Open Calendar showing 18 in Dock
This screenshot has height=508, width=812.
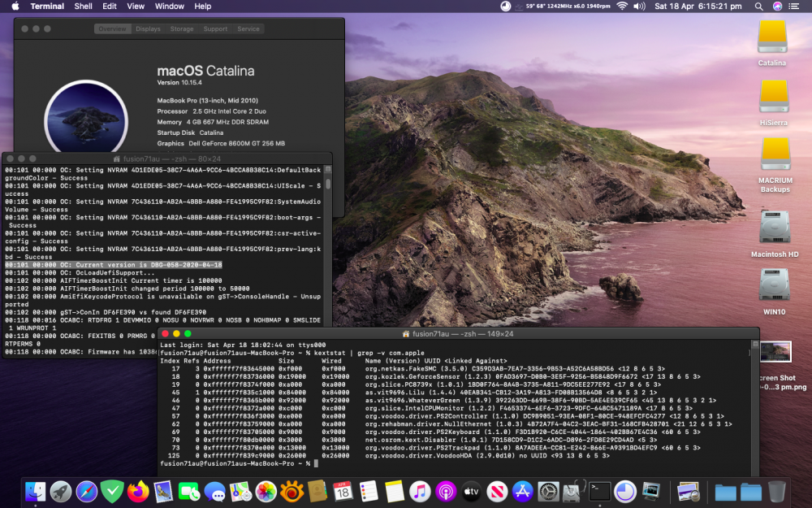pos(343,492)
